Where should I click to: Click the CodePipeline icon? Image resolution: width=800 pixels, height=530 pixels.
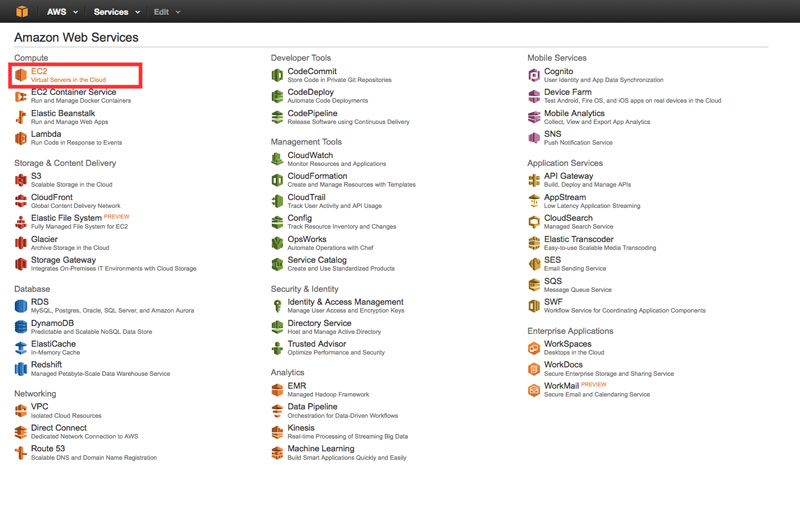[277, 117]
